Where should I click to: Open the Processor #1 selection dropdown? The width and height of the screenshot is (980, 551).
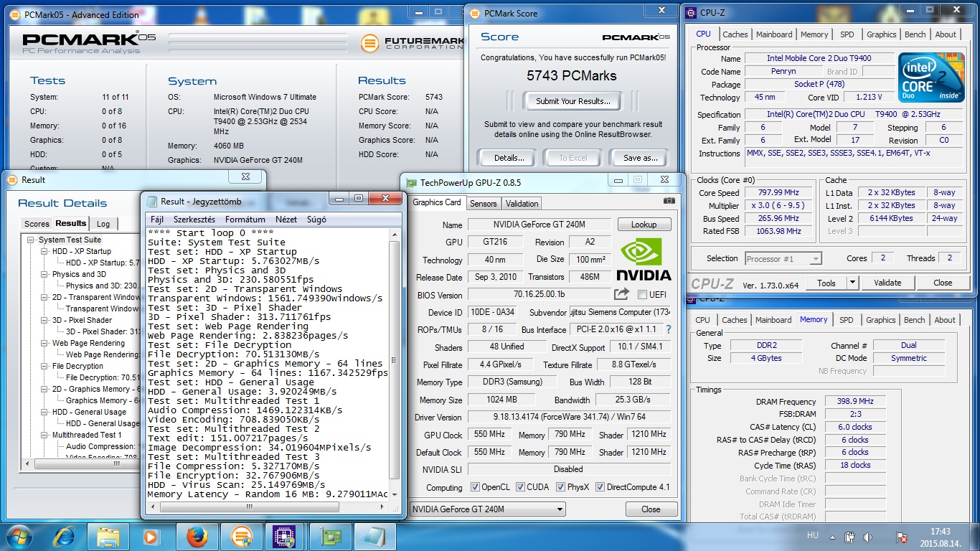[783, 259]
